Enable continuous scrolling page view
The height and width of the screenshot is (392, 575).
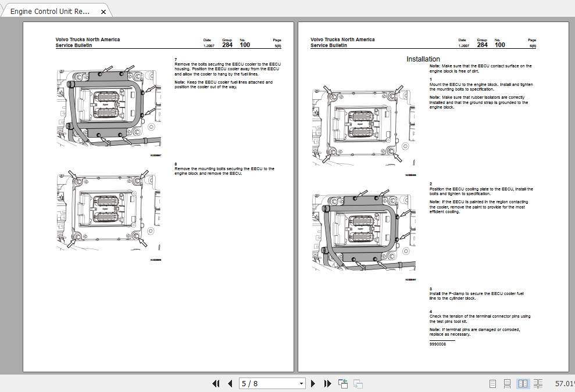pos(507,383)
